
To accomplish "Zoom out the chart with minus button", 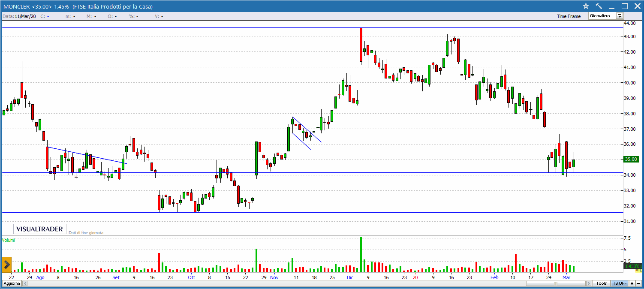I will point(638,283).
